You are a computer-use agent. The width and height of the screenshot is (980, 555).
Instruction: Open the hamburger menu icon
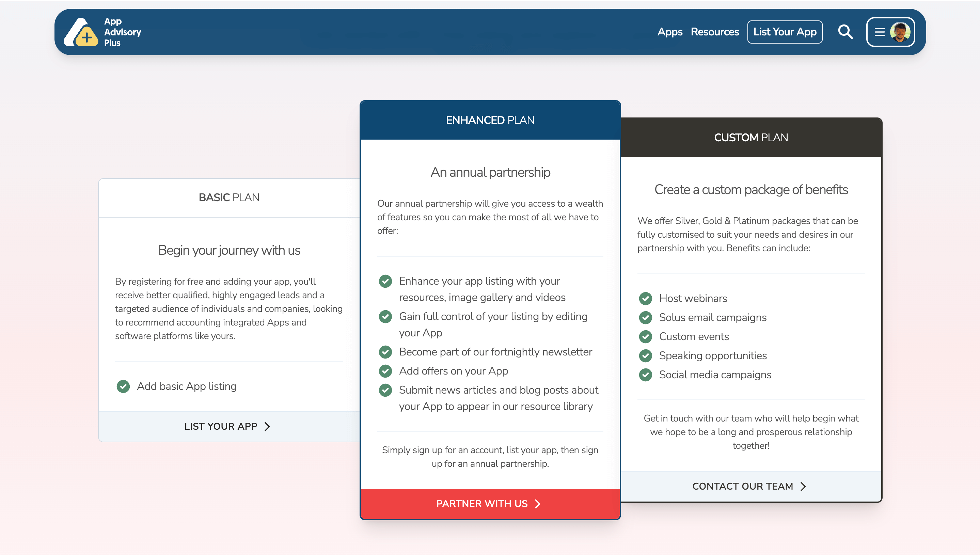879,32
